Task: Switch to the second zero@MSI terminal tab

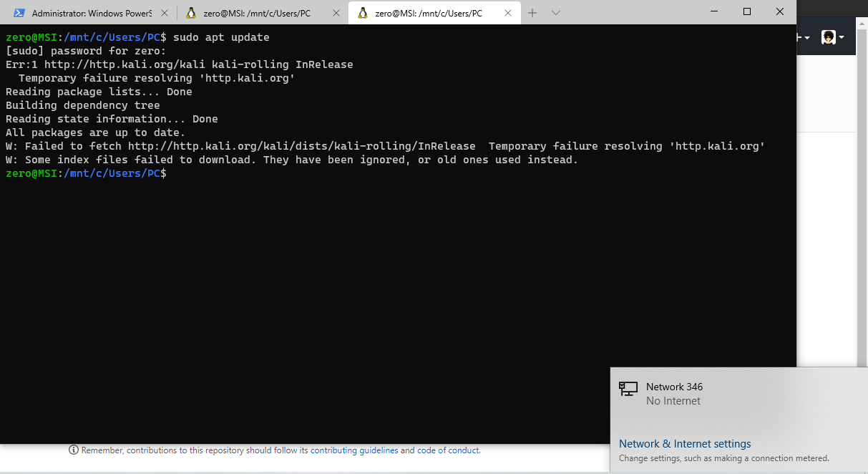Action: tap(262, 13)
